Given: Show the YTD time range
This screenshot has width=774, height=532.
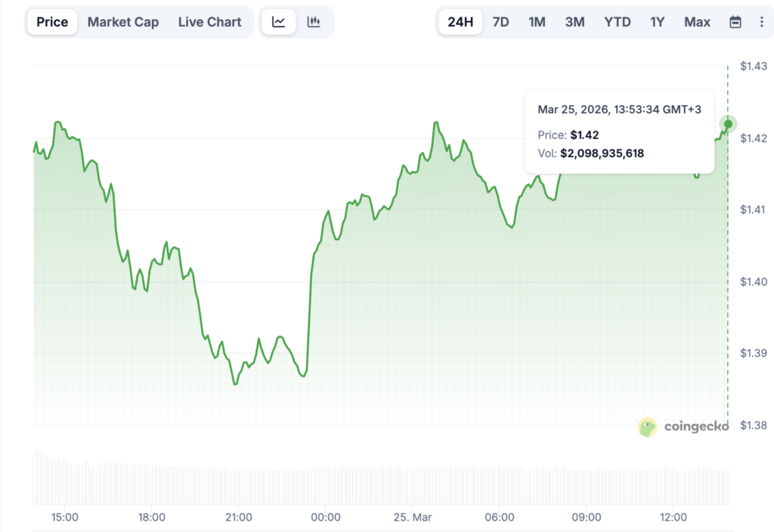Looking at the screenshot, I should (618, 22).
